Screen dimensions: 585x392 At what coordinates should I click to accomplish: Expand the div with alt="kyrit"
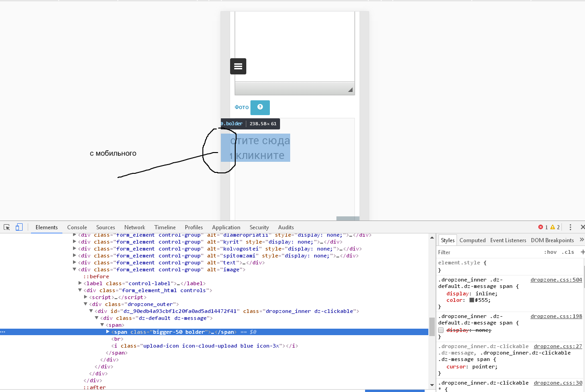(x=75, y=242)
